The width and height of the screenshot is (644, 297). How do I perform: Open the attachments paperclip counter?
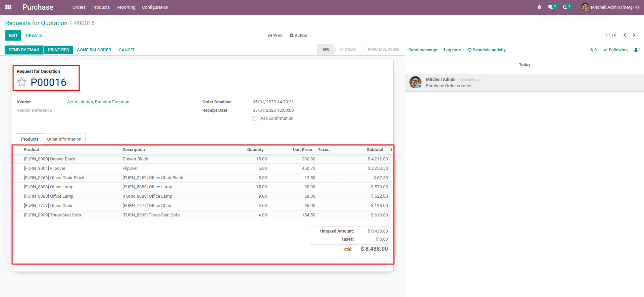pos(593,50)
